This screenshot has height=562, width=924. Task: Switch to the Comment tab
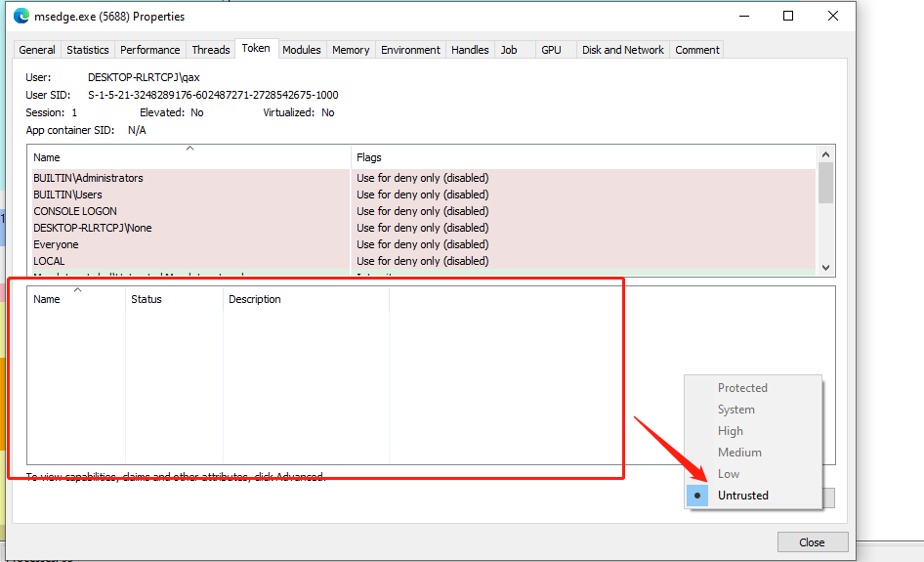(697, 50)
